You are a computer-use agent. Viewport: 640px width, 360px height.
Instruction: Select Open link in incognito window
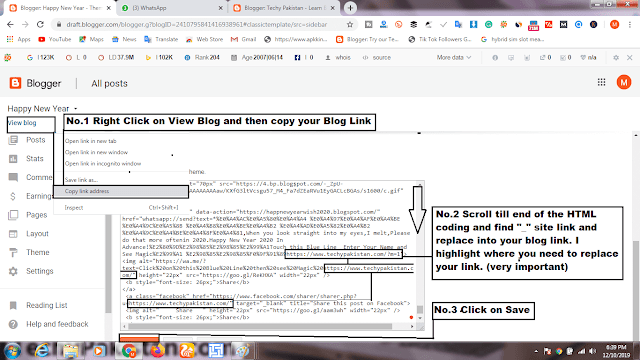click(103, 164)
